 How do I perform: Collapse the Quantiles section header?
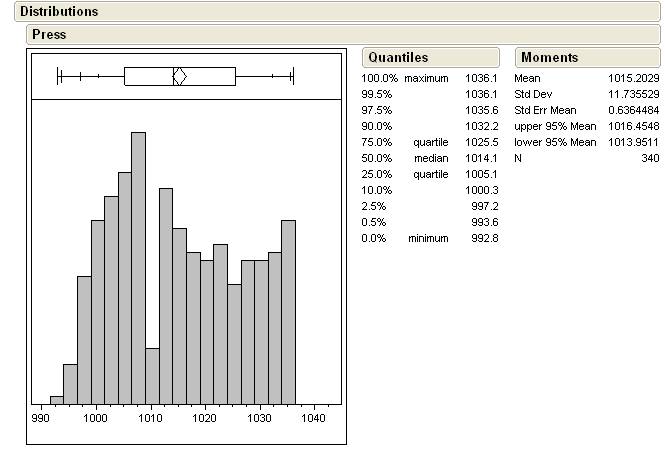pyautogui.click(x=397, y=57)
